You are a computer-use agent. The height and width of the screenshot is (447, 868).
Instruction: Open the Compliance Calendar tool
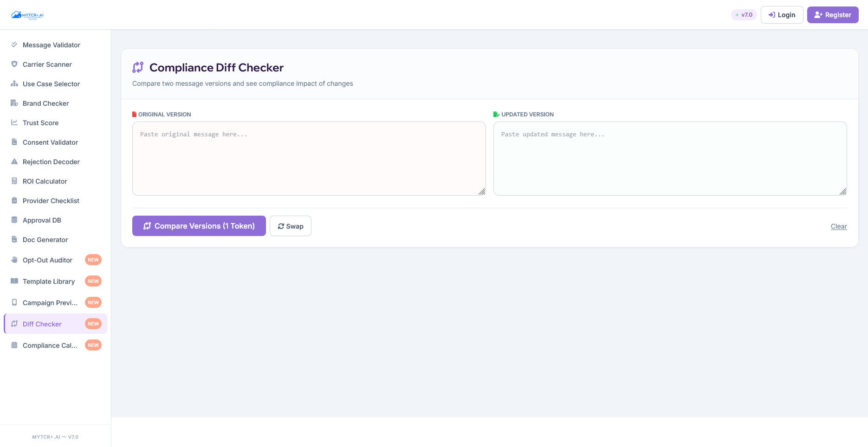(50, 345)
